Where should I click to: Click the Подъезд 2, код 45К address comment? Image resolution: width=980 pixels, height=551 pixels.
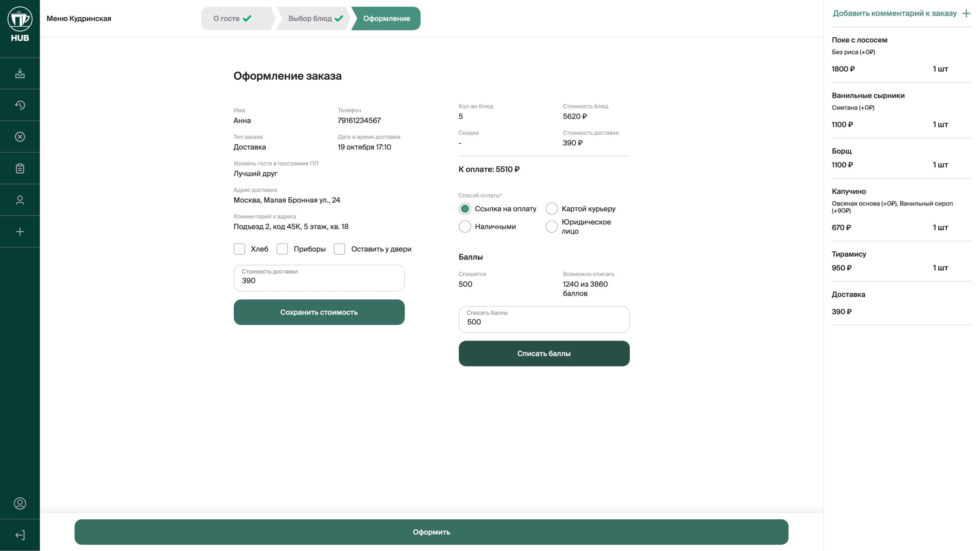point(291,227)
